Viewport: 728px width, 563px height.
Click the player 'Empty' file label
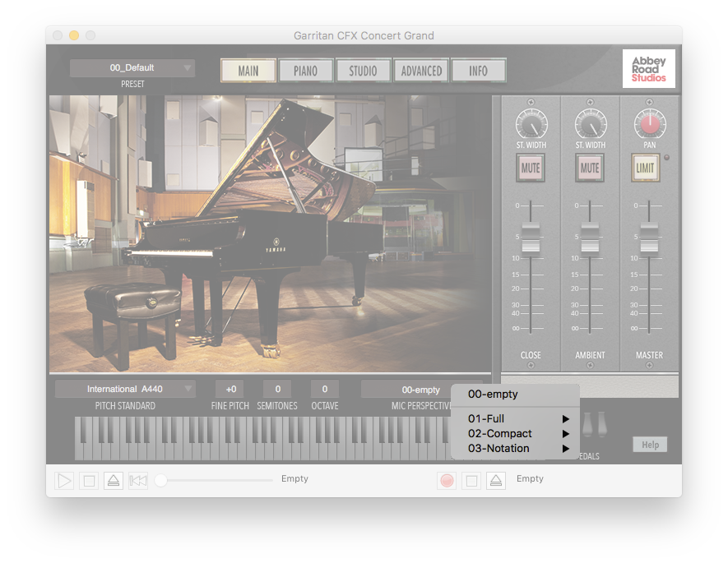[x=294, y=478]
